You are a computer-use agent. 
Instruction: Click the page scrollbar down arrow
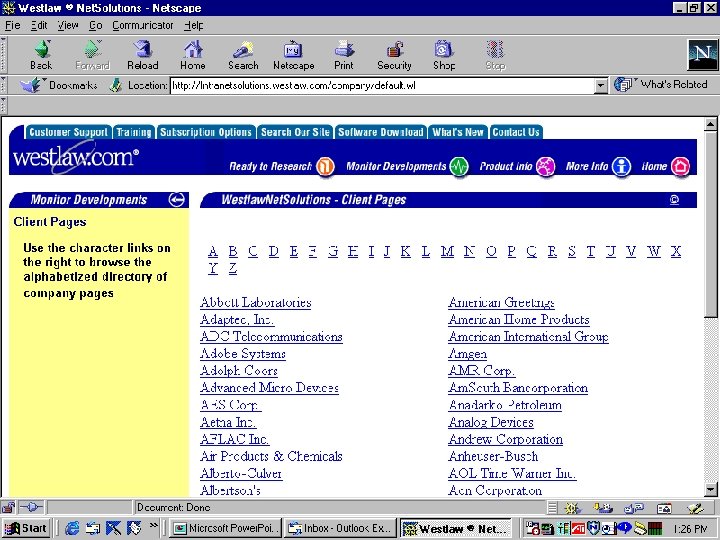[x=711, y=489]
